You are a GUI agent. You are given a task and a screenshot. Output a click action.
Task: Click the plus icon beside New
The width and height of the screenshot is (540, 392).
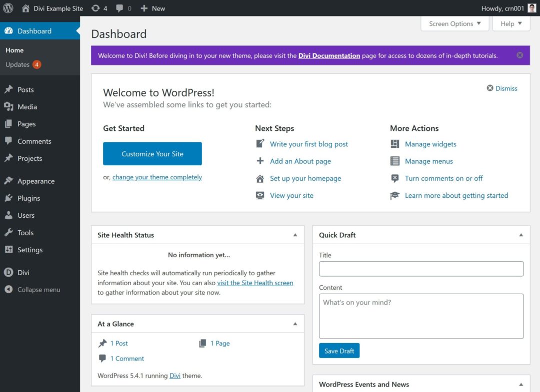pyautogui.click(x=144, y=8)
